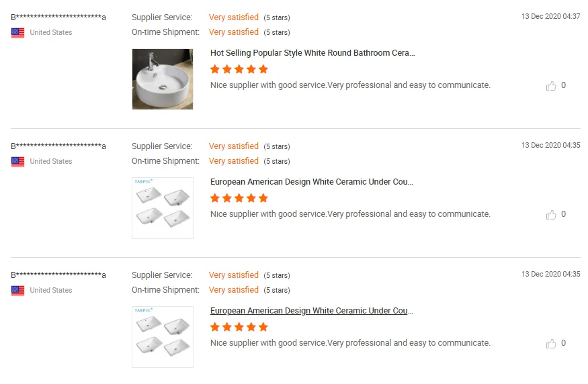The image size is (588, 384).
Task: Click star rating of round basin review
Action: (239, 69)
